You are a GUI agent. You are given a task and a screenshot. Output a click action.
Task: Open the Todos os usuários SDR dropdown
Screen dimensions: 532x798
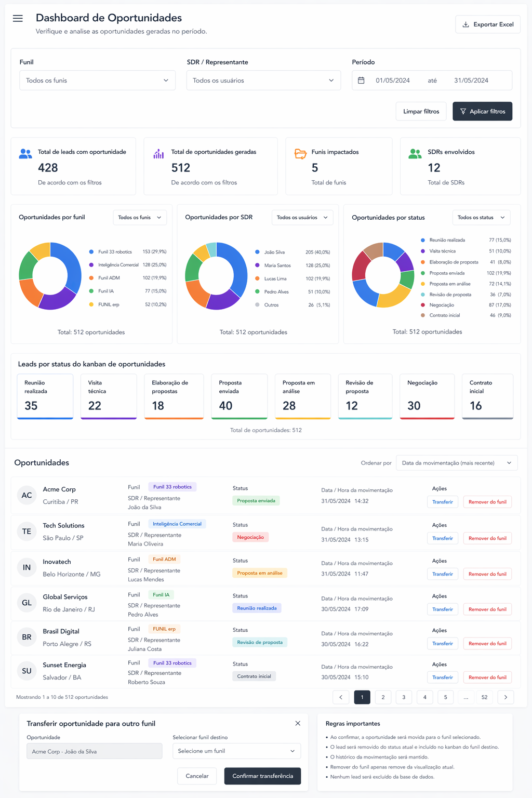click(263, 81)
